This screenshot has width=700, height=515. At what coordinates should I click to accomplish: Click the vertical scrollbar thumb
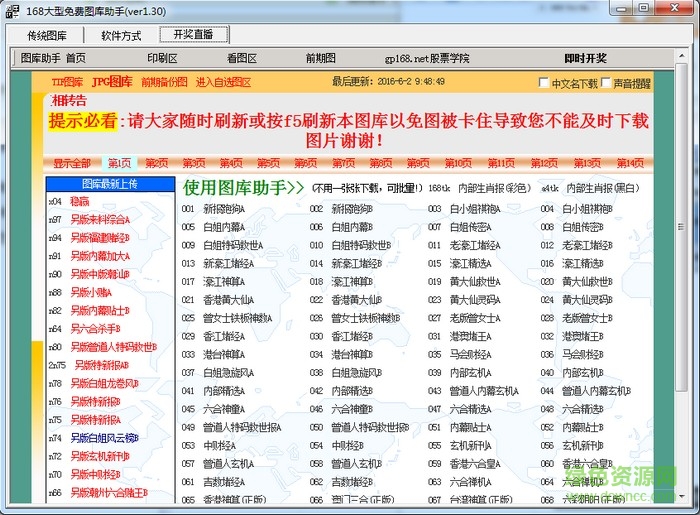point(681,227)
